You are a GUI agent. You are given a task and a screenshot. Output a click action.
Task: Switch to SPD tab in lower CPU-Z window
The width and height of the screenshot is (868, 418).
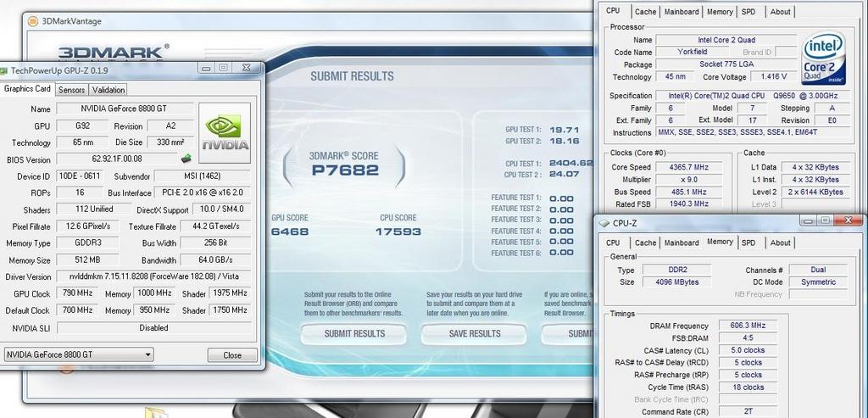pos(748,243)
